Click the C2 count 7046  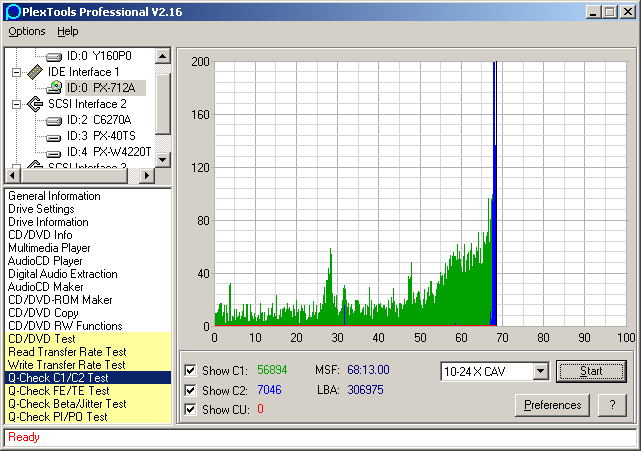269,390
